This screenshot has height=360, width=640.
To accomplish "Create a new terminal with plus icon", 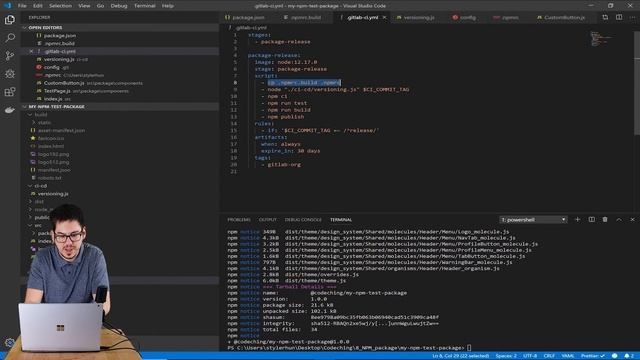I will [x=577, y=220].
